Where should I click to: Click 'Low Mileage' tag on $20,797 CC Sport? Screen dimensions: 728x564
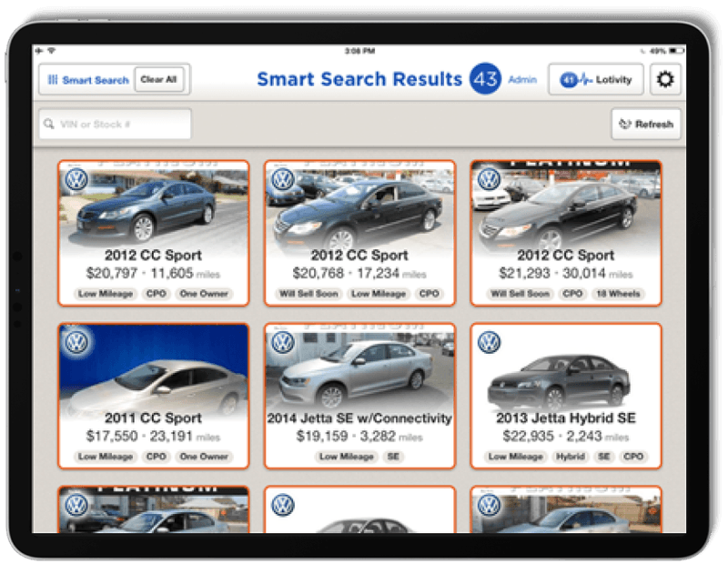(x=106, y=294)
